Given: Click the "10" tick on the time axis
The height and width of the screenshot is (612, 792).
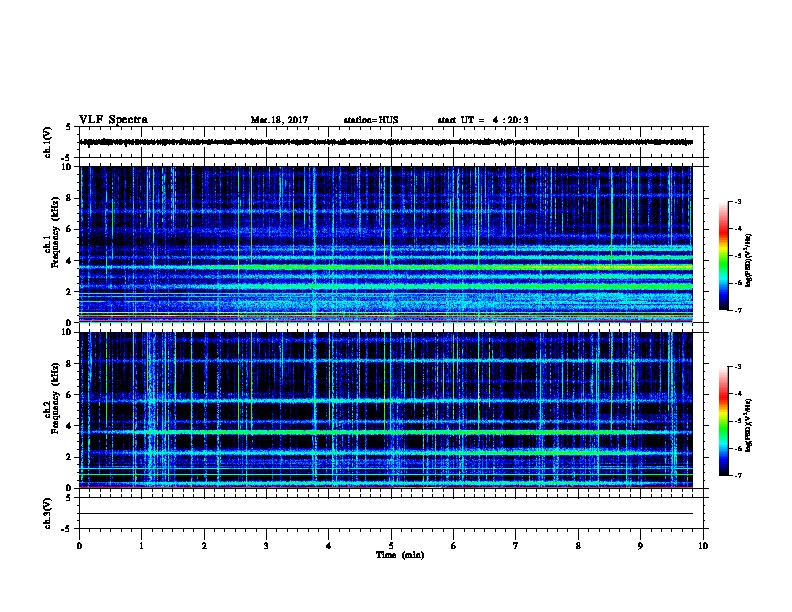Looking at the screenshot, I should pyautogui.click(x=703, y=545).
